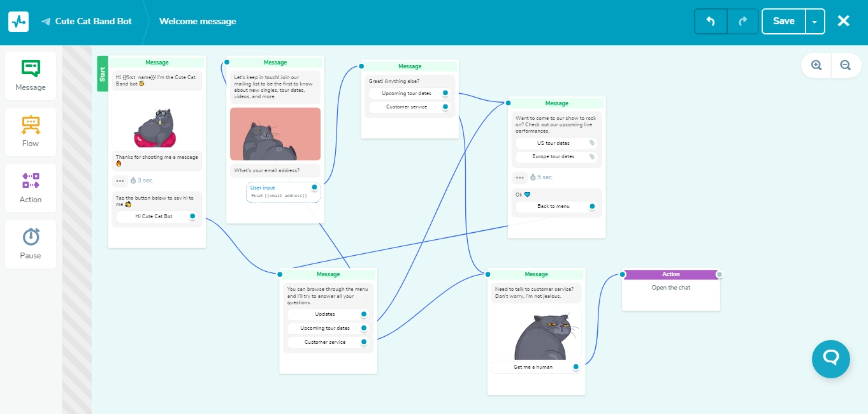The width and height of the screenshot is (868, 414).
Task: Select the Pause tool in the sidebar
Action: click(30, 244)
